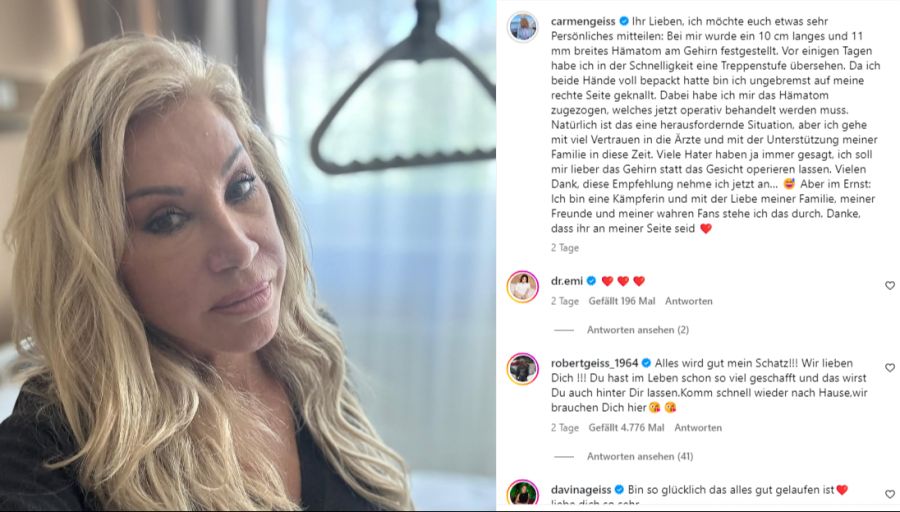Reply to the dr.emi comment
The height and width of the screenshot is (512, 900).
pos(689,301)
